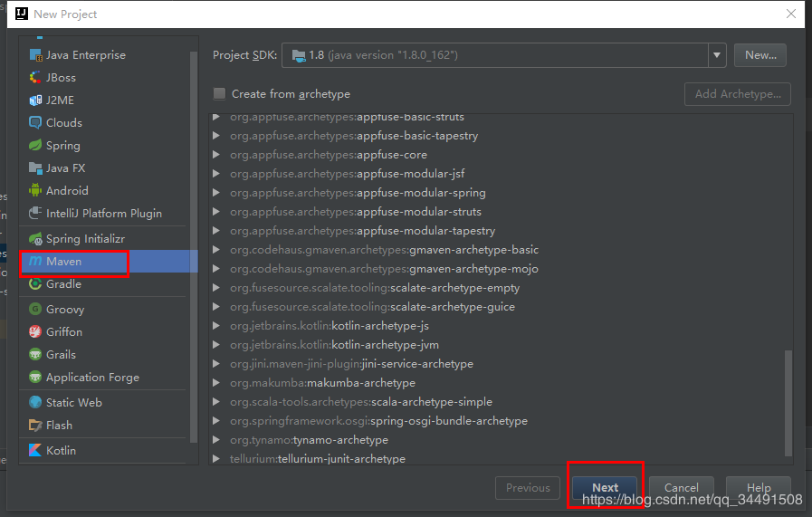Click the Clouds icon

[x=35, y=123]
